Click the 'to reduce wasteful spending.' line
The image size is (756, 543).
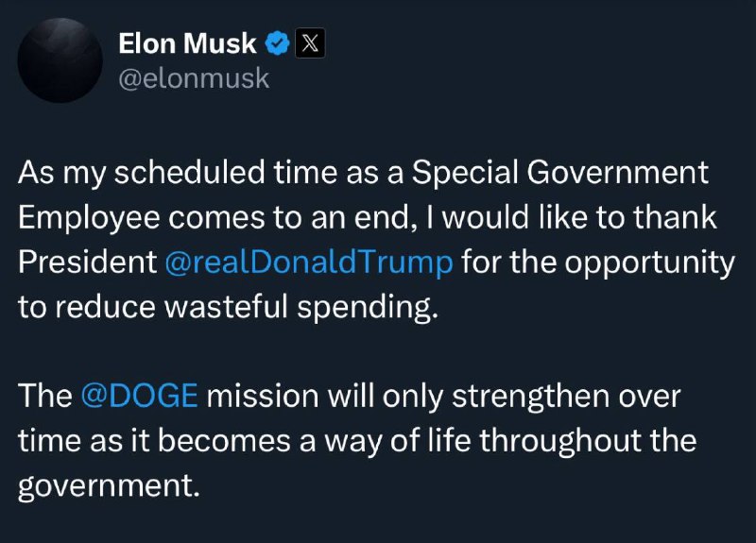coord(228,308)
